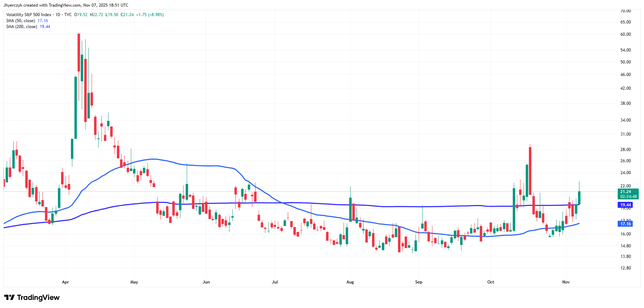Click the 60.00 price axis label
The height and width of the screenshot is (308, 644).
[x=625, y=34]
